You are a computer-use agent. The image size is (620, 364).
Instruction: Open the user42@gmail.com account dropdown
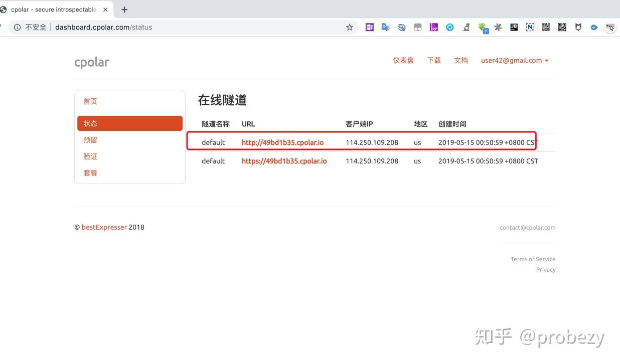coord(514,60)
